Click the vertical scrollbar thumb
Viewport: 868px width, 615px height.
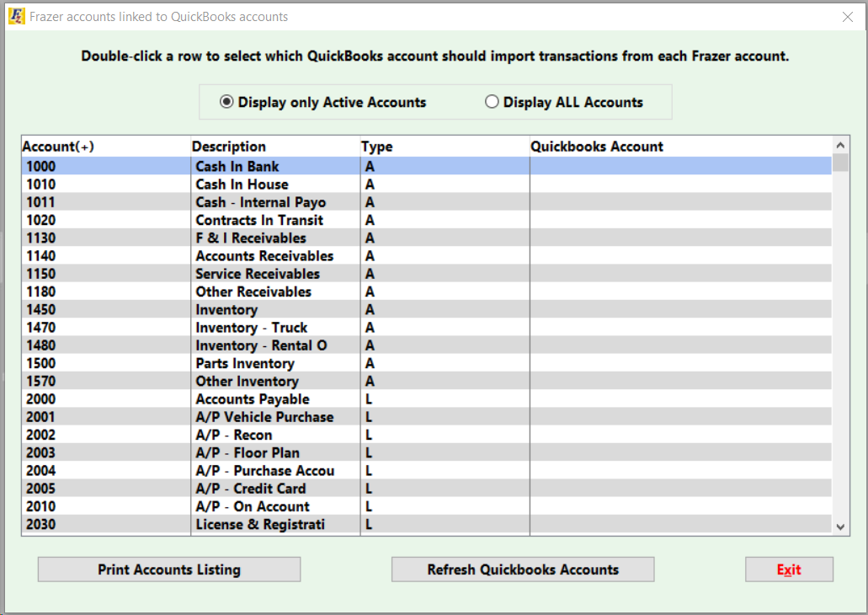840,163
